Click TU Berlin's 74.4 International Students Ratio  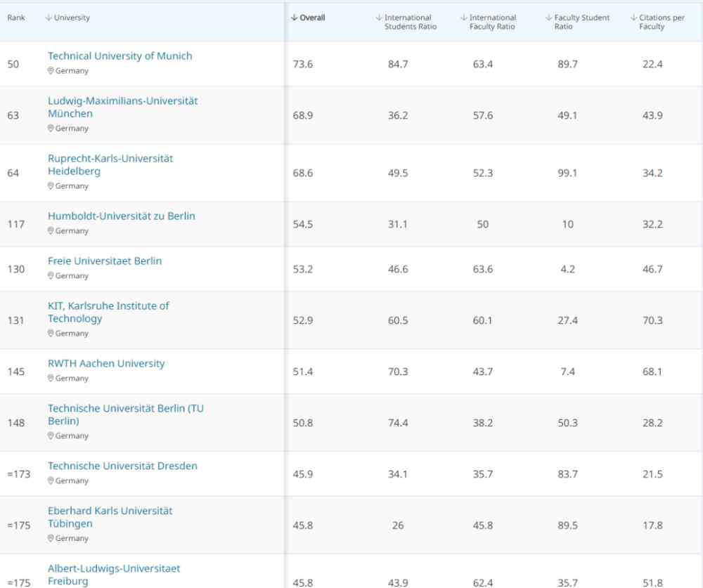pyautogui.click(x=398, y=423)
